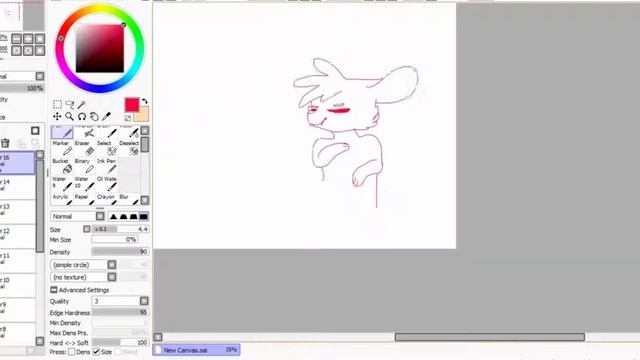Choose the Eraser brush

pyautogui.click(x=84, y=149)
